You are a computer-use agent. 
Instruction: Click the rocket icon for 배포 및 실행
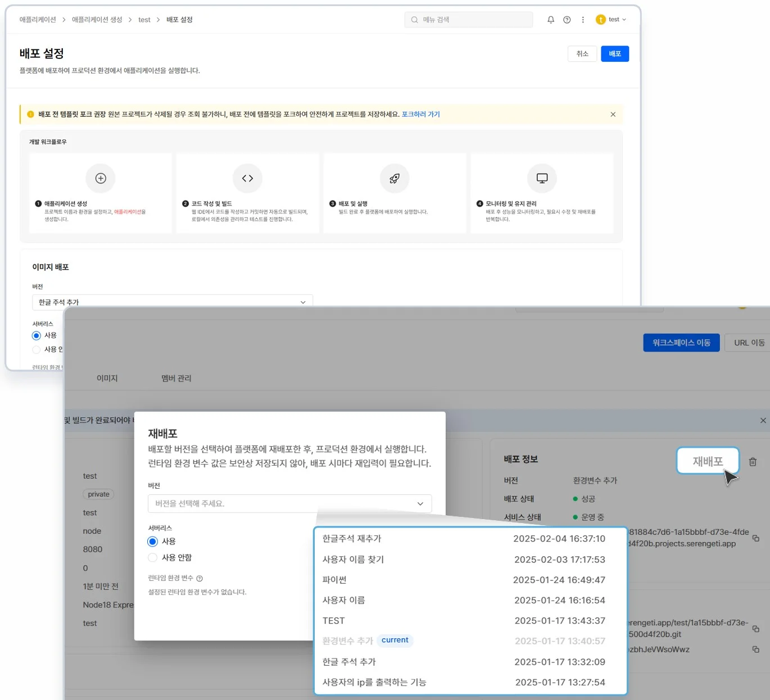pyautogui.click(x=395, y=178)
